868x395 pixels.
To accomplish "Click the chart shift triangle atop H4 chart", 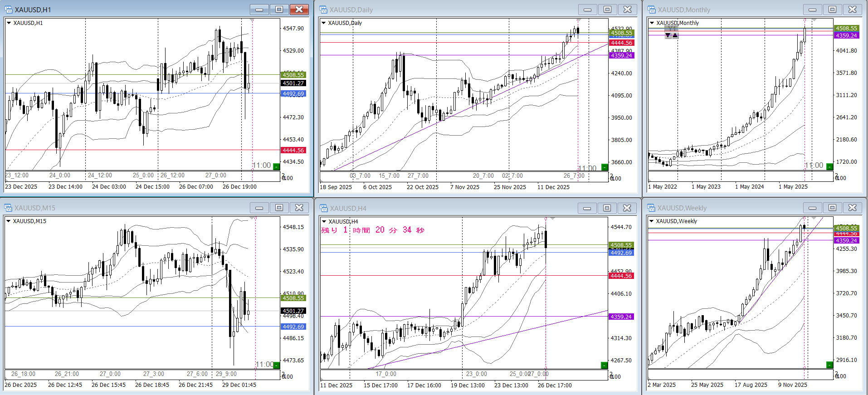I will click(552, 219).
